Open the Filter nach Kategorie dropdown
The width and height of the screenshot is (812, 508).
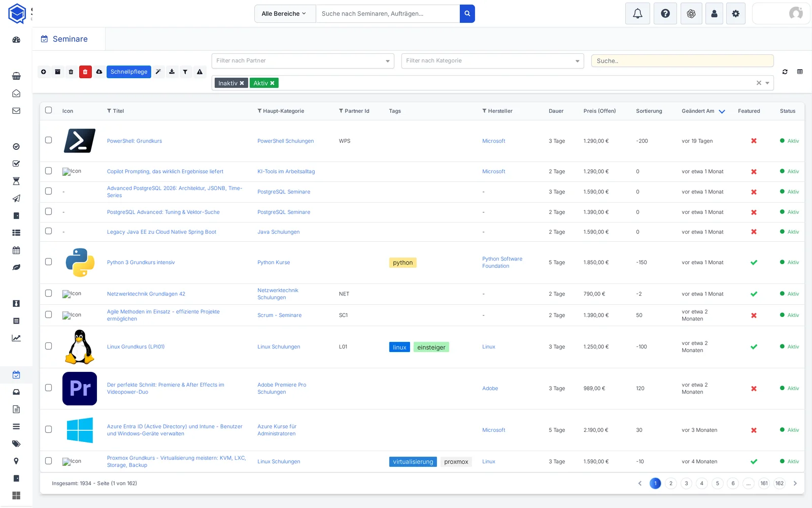click(492, 61)
